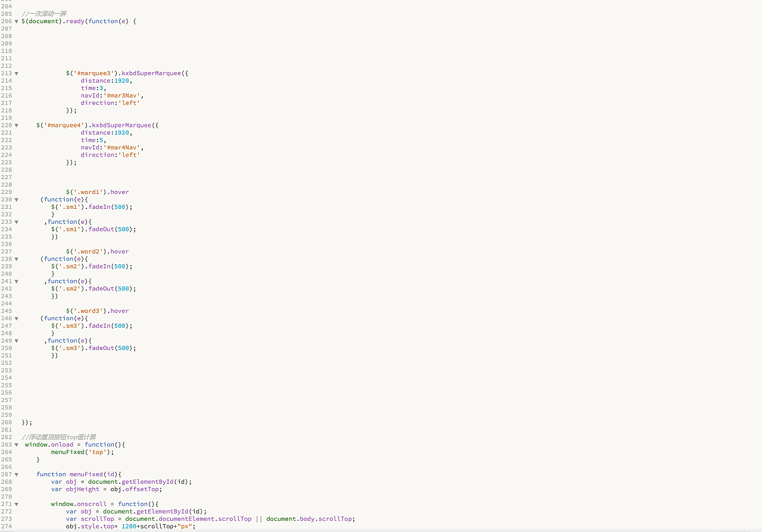Fold the menuFixed function at line 267

click(x=16, y=475)
